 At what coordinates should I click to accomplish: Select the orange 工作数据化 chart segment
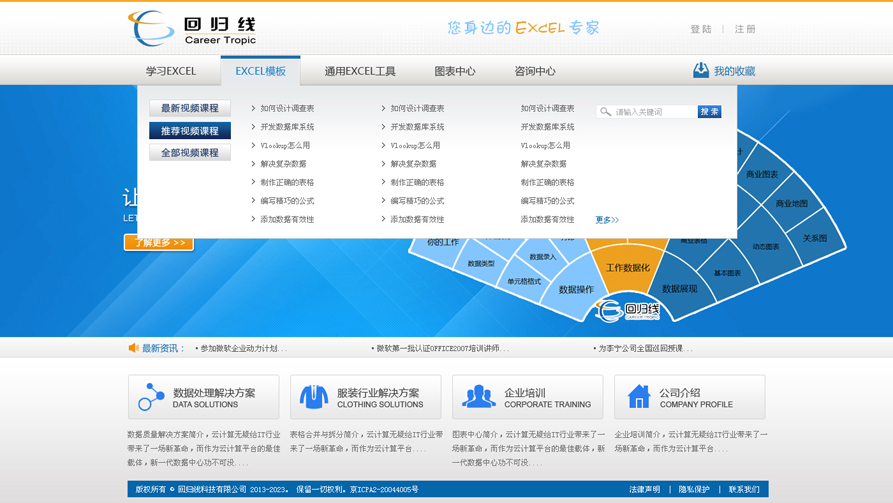[x=627, y=267]
